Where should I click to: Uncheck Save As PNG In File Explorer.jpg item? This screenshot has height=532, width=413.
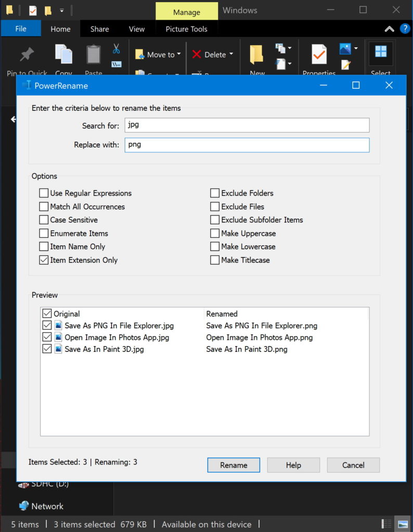pyautogui.click(x=47, y=325)
